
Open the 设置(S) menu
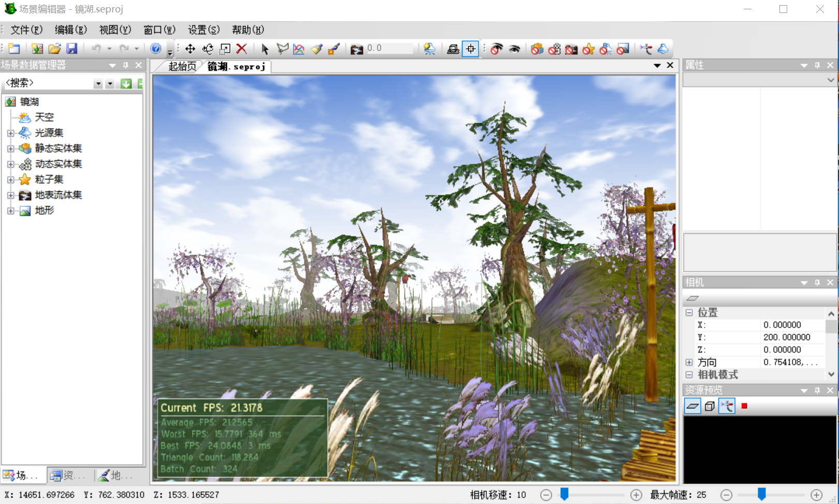click(204, 29)
